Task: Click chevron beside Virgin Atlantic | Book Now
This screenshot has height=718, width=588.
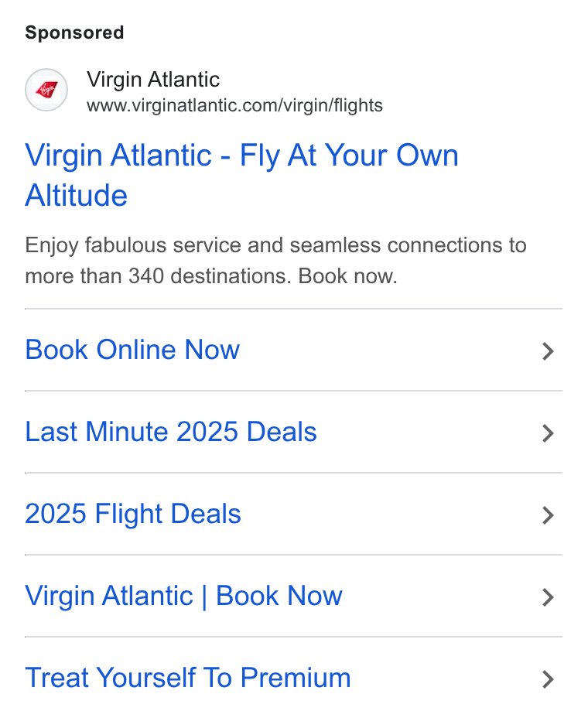Action: (548, 597)
